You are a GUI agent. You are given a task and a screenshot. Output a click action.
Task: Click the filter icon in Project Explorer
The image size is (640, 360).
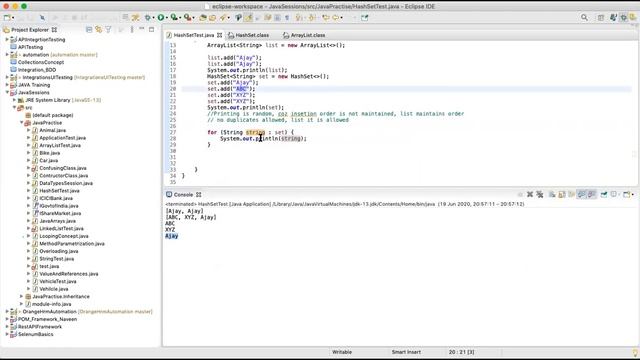click(108, 30)
